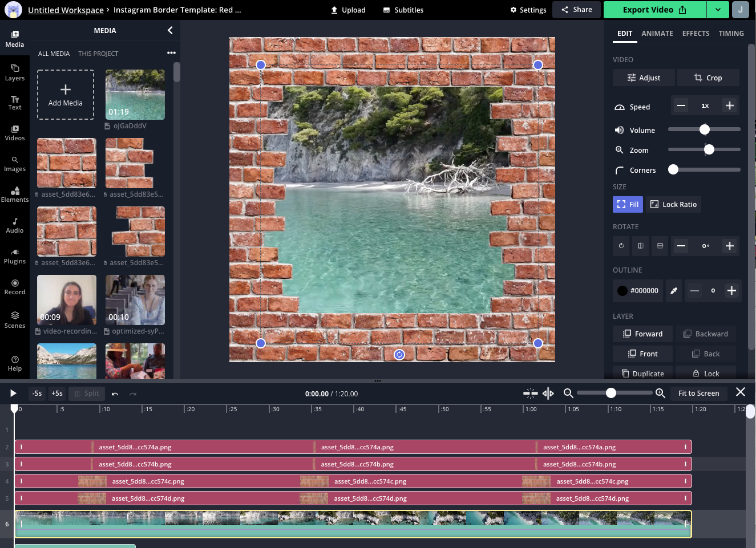
Task: Expand the Export Video dropdown arrow
Action: pos(718,10)
